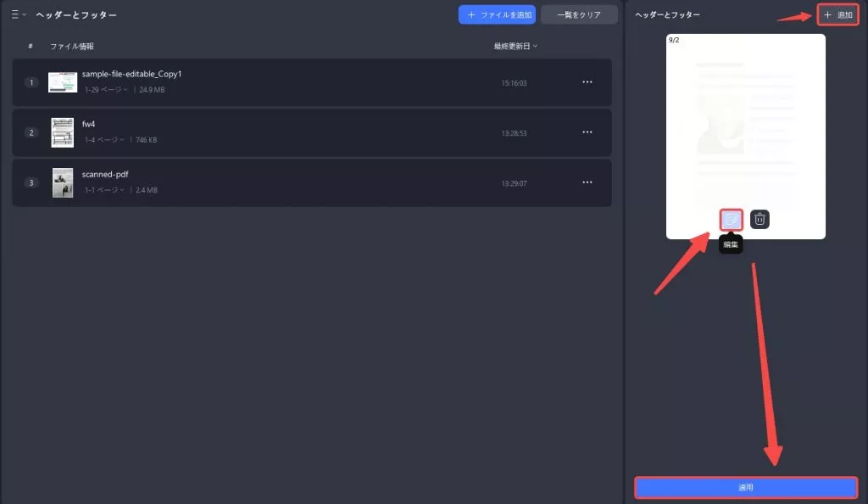Sort the list by 最終更新日
The height and width of the screenshot is (504, 868).
click(x=515, y=46)
